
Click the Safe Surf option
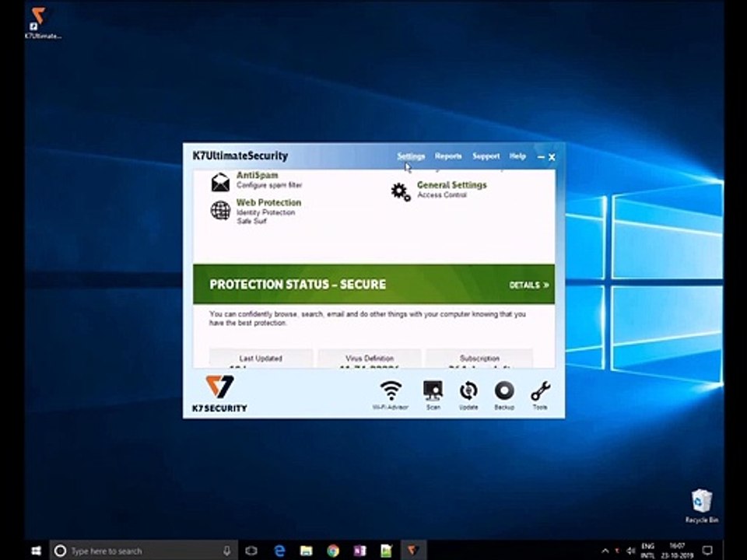pyautogui.click(x=251, y=222)
